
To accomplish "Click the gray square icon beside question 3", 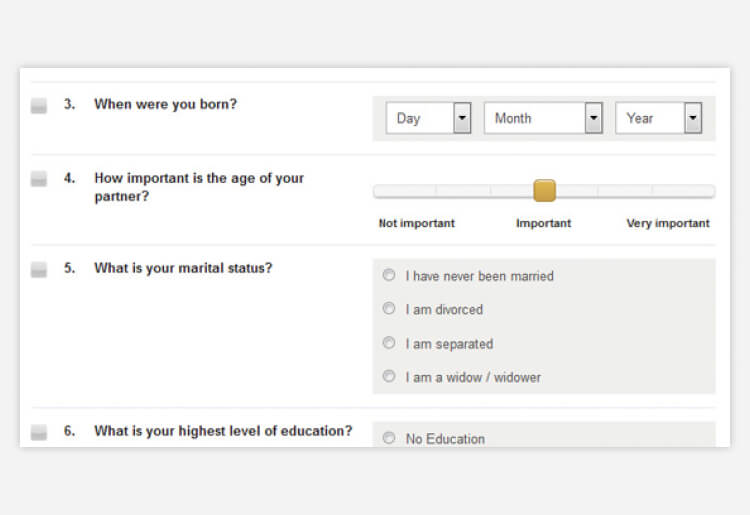I will pyautogui.click(x=39, y=106).
